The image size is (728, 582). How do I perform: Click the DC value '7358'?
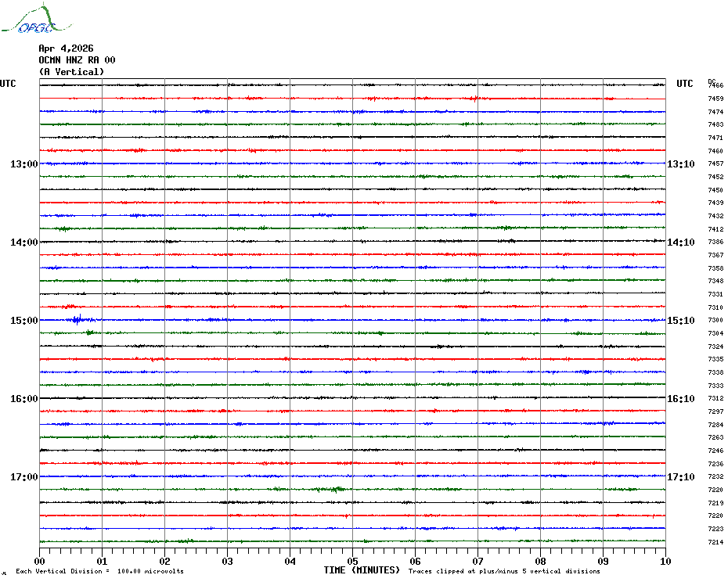tap(715, 268)
